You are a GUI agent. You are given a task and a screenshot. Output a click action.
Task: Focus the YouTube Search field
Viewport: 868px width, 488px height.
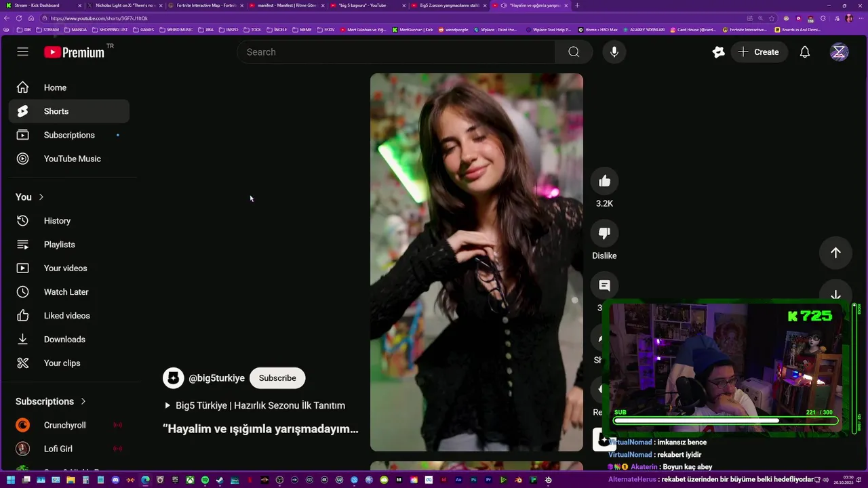(396, 52)
